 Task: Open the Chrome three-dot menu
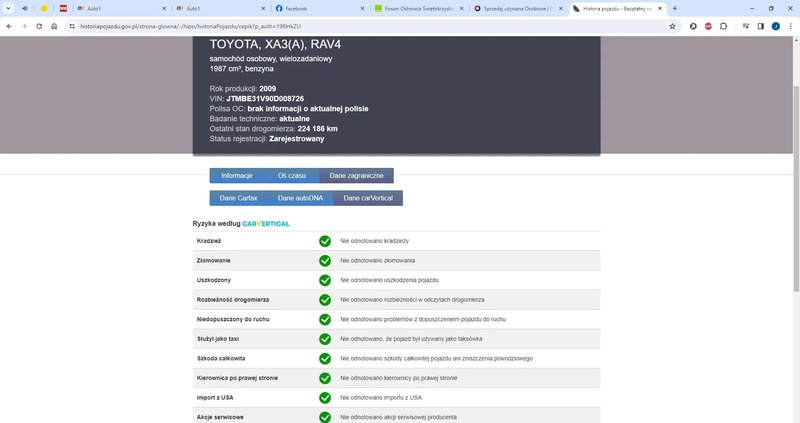point(791,26)
